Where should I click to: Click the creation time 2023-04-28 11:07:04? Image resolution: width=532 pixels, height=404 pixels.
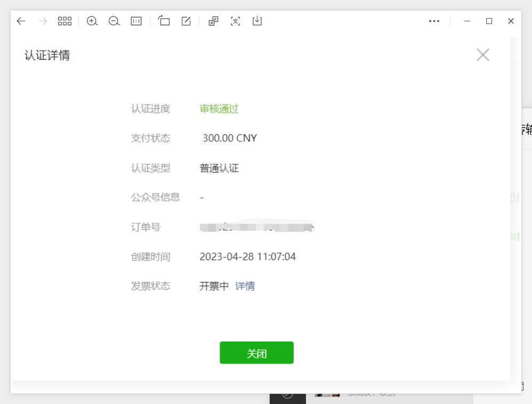pos(248,256)
